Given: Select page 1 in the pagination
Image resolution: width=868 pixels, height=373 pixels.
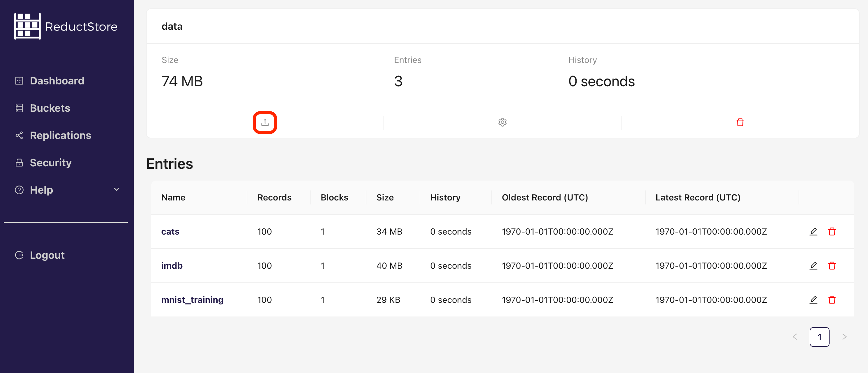Looking at the screenshot, I should click(819, 337).
